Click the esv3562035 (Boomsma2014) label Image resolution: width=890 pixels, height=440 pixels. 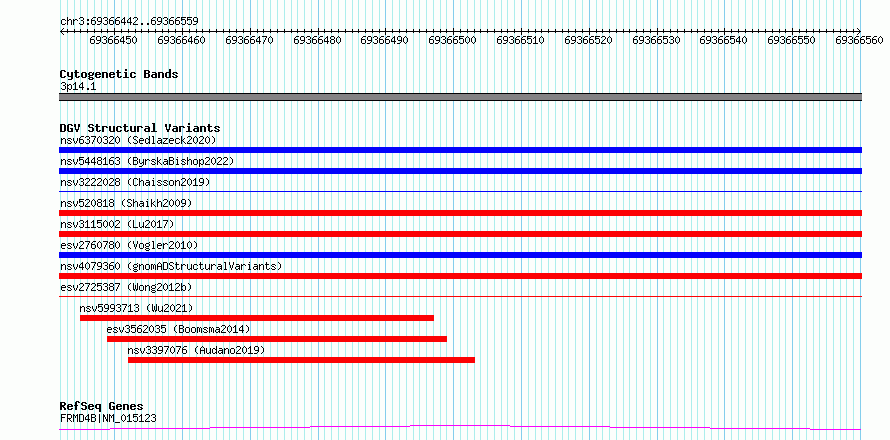[178, 329]
